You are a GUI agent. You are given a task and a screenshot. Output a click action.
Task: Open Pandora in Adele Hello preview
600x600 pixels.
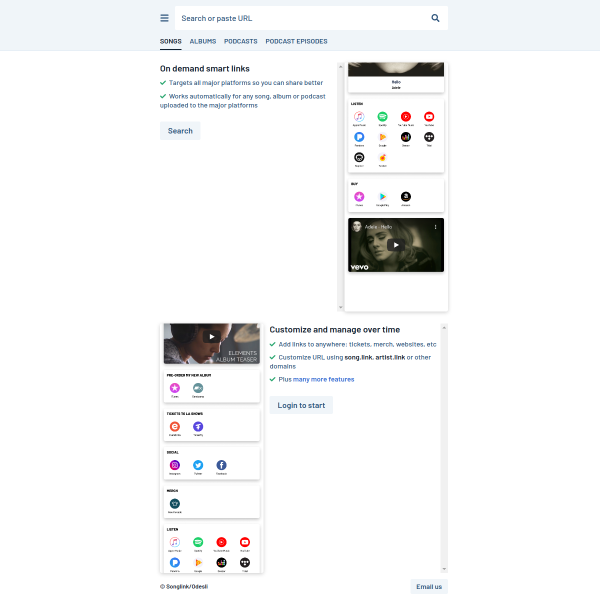(359, 137)
